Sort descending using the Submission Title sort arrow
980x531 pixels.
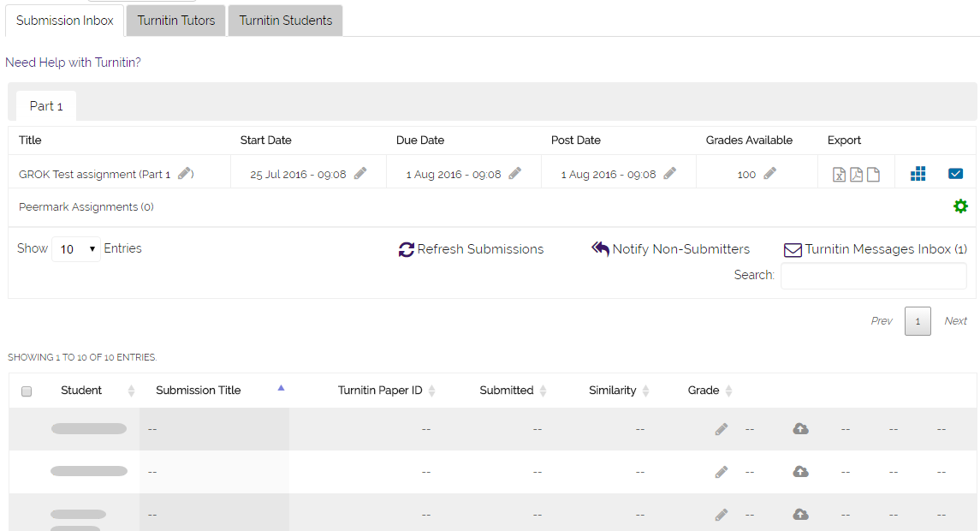[x=281, y=387]
